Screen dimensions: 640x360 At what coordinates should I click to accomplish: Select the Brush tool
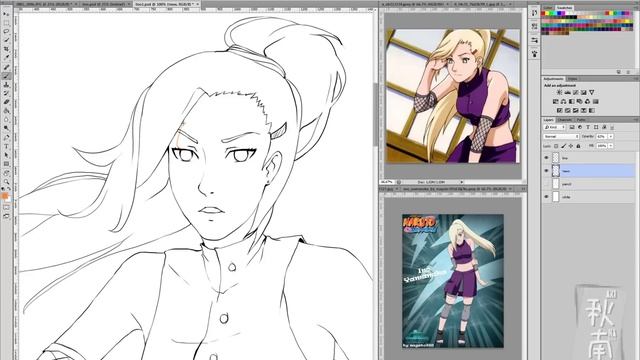coord(6,76)
